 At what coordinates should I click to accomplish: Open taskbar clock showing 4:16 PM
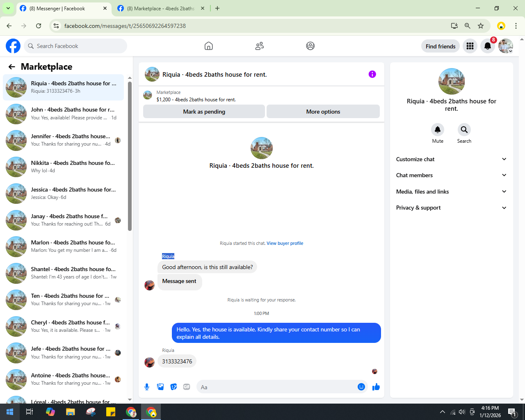[490, 412]
